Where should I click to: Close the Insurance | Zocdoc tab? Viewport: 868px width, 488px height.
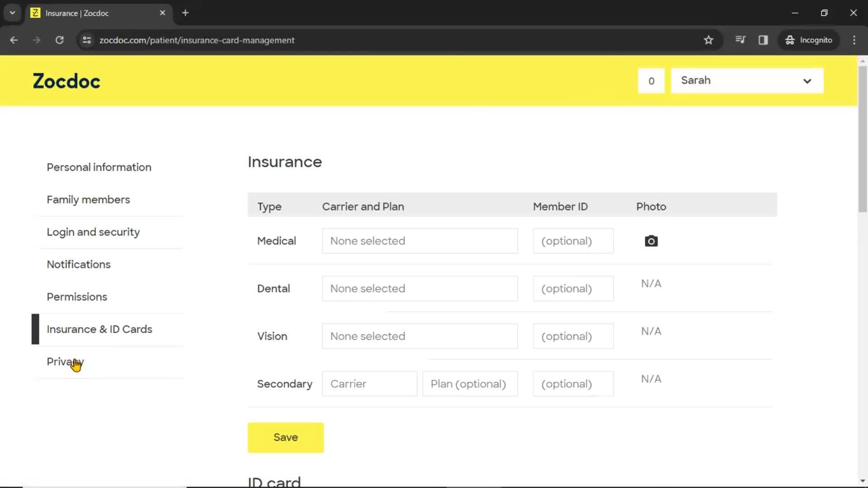(163, 13)
